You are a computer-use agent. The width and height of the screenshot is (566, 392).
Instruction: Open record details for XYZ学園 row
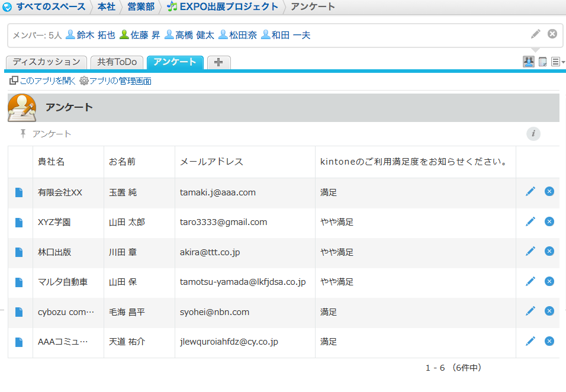(19, 222)
